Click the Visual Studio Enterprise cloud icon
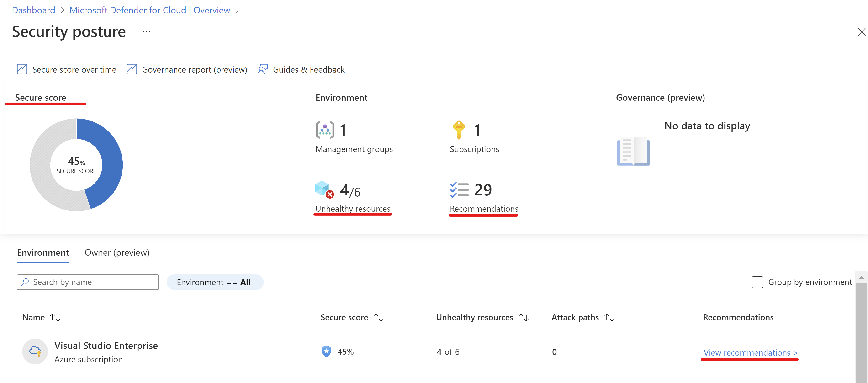 (35, 351)
